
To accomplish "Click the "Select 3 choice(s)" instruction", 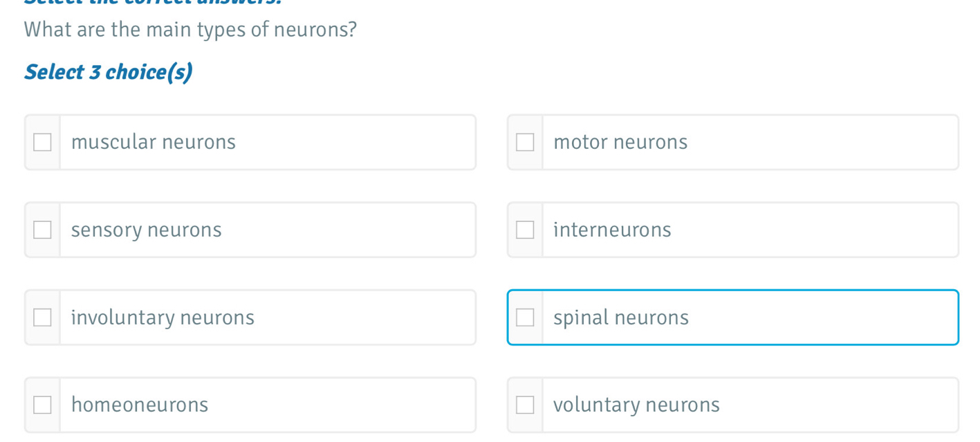I will click(109, 72).
